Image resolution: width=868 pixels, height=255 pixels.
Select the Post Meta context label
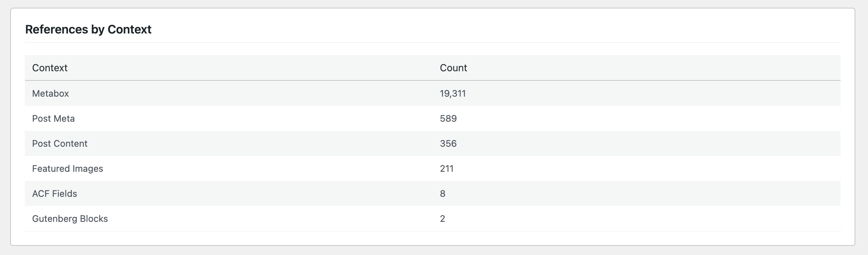tap(53, 119)
